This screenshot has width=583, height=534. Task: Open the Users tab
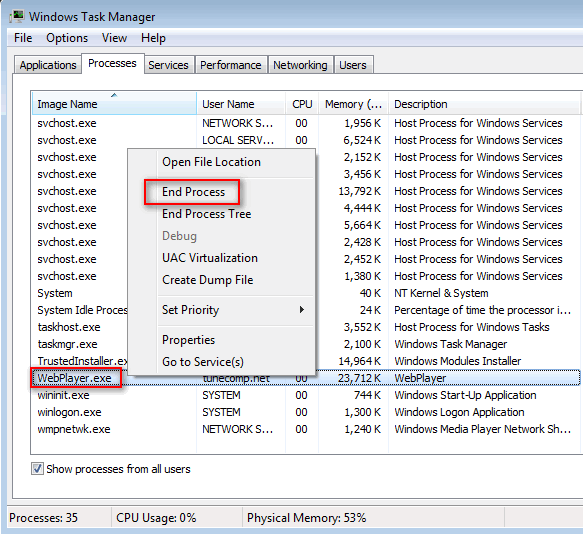353,65
